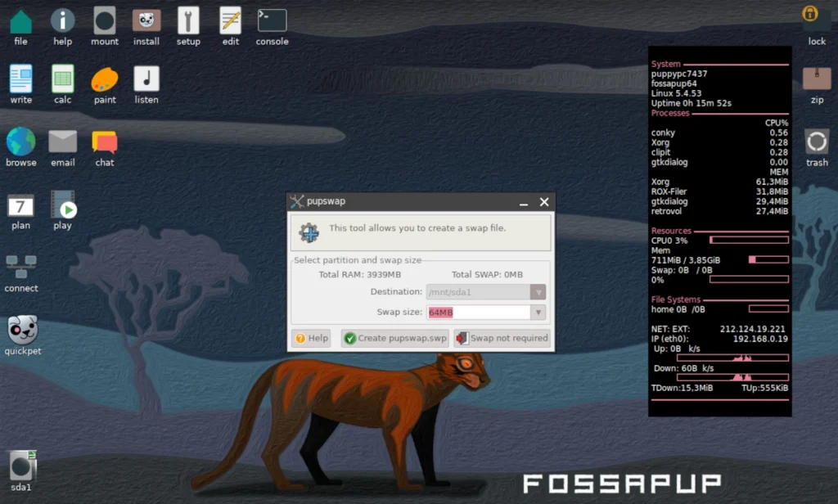The height and width of the screenshot is (504, 838).
Task: Click 'puppypc7437' hostname text
Action: [678, 74]
